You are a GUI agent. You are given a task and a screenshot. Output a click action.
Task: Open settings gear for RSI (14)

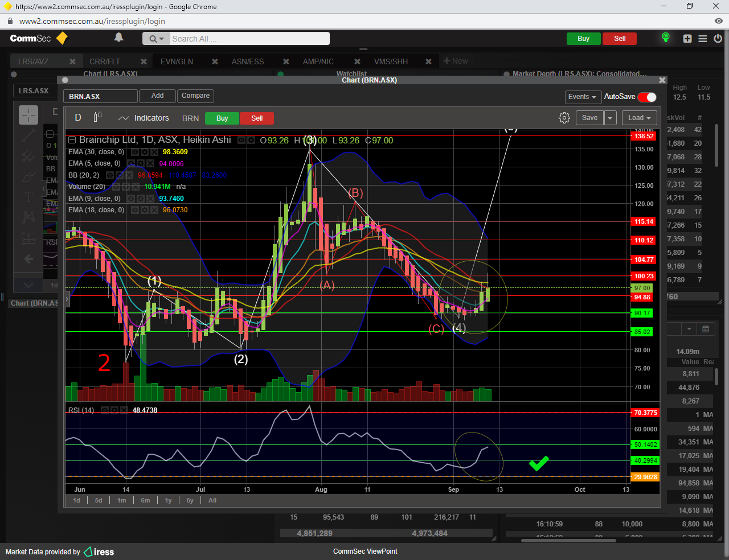(x=114, y=410)
